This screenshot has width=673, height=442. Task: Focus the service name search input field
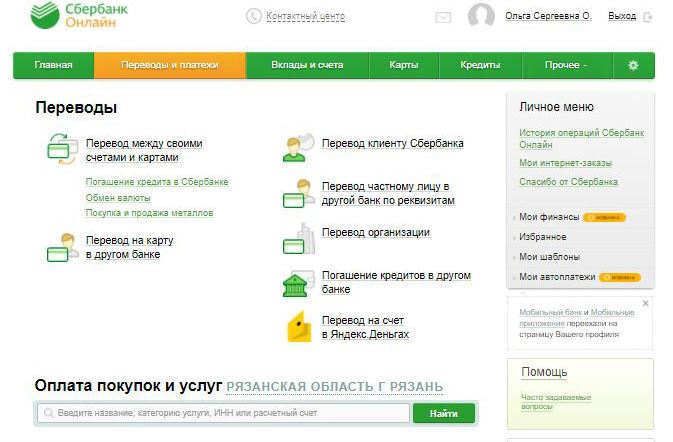click(223, 413)
